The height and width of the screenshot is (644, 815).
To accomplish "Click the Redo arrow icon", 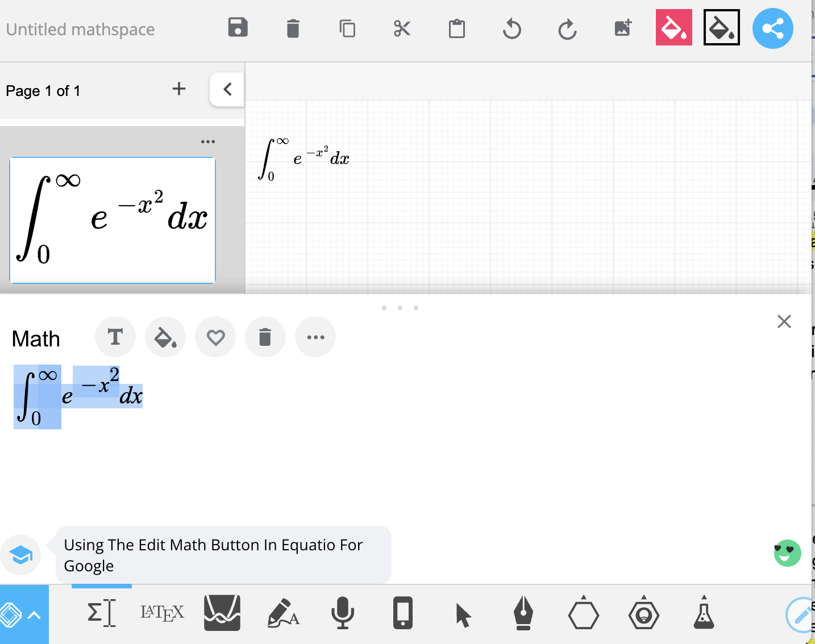I will [x=567, y=28].
